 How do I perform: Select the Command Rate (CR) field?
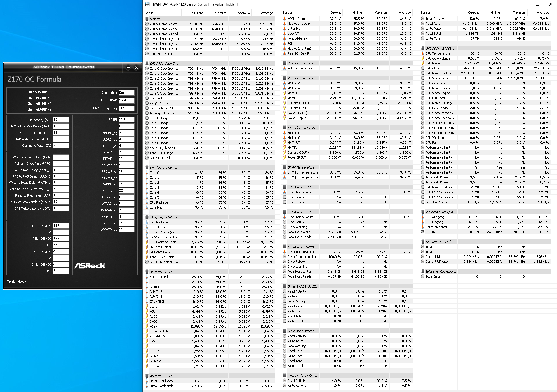point(61,146)
